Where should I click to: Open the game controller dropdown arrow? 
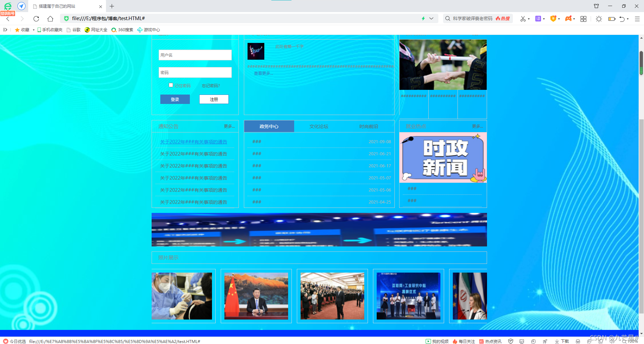point(574,19)
